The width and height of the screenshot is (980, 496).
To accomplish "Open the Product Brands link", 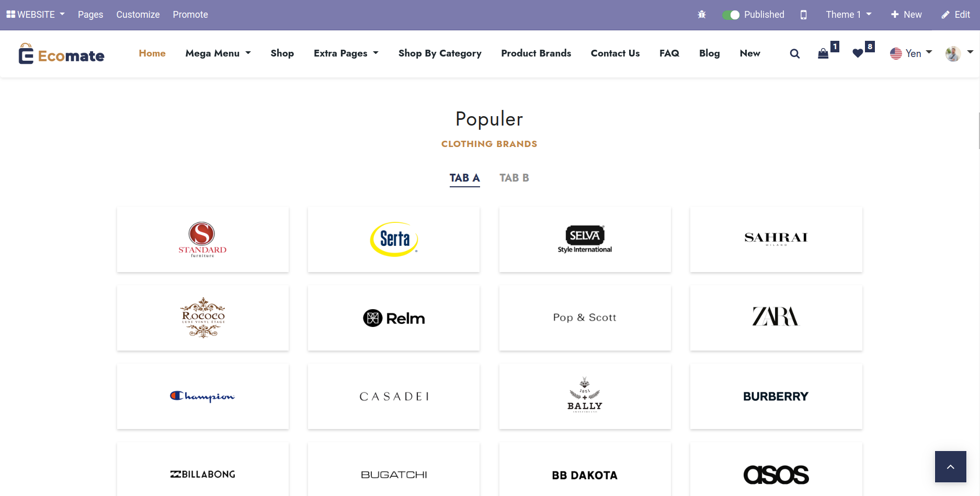I will click(x=536, y=53).
